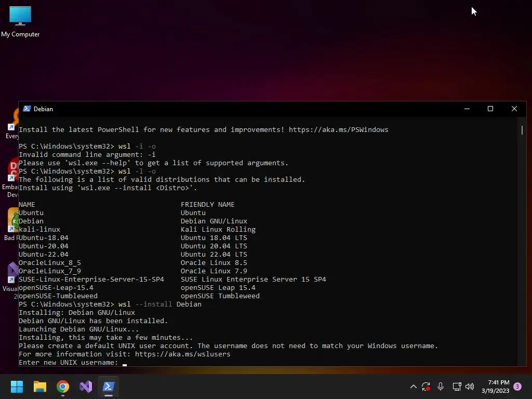Open Visual Studio from the taskbar
The image size is (532, 399).
86,387
